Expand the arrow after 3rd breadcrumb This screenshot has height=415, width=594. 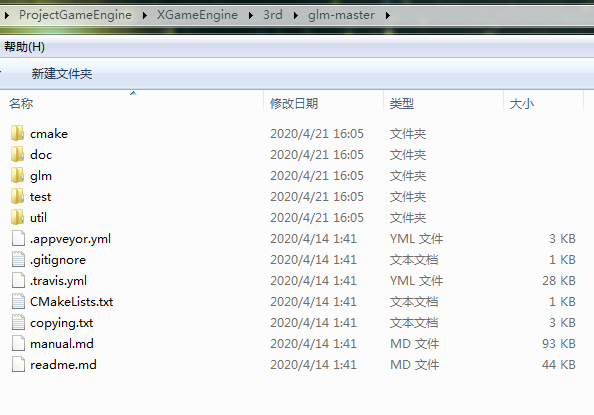click(x=295, y=16)
